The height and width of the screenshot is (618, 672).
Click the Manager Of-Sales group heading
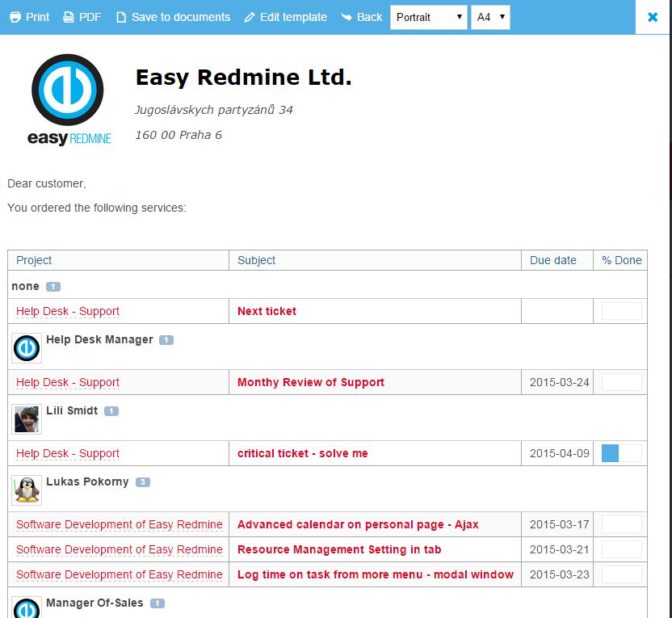click(94, 603)
